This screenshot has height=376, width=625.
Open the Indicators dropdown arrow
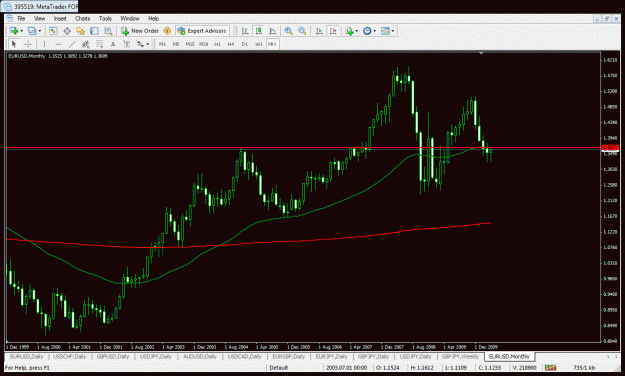coord(357,31)
